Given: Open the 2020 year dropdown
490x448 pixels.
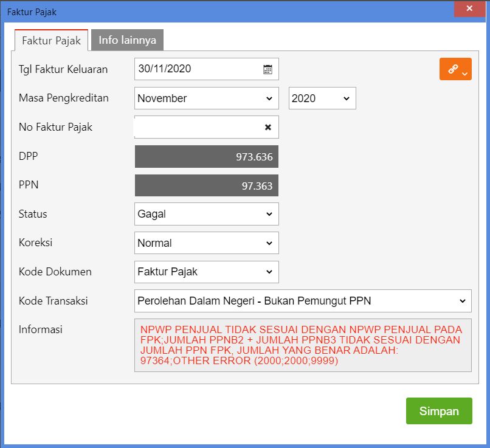Looking at the screenshot, I should coord(322,98).
